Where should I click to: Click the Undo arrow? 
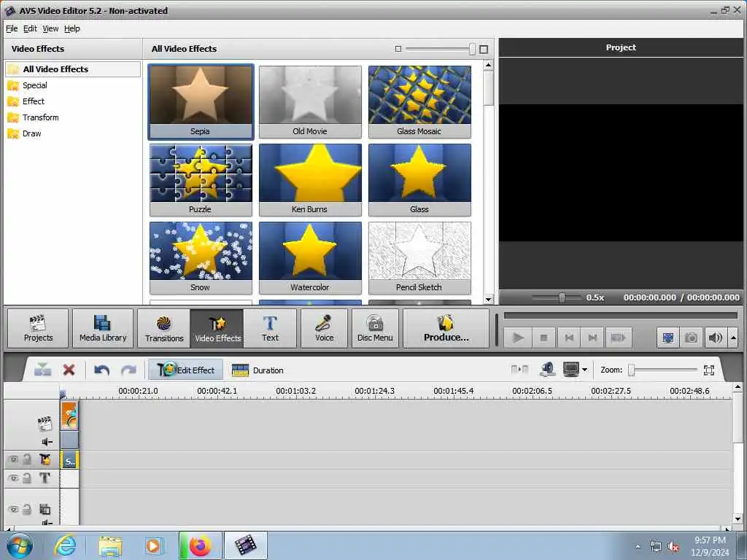pyautogui.click(x=101, y=370)
